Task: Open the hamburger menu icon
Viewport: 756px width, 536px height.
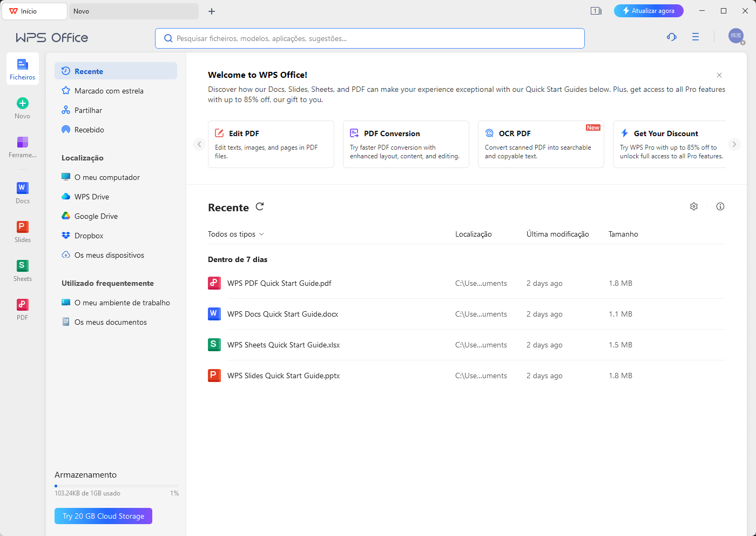Action: 696,37
